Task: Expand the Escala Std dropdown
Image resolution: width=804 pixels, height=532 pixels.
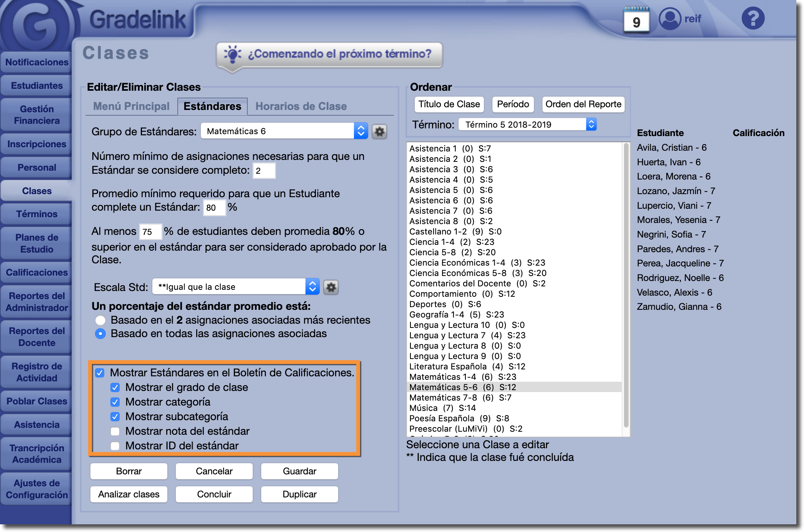Action: pos(235,287)
